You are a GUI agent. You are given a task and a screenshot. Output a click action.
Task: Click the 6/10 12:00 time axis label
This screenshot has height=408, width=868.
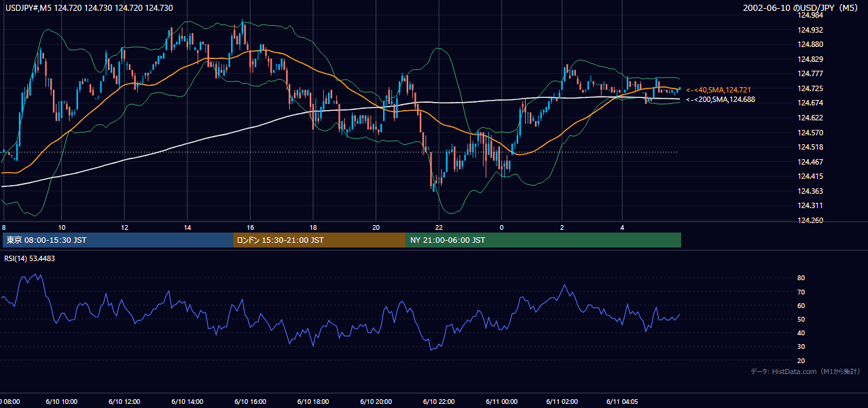124,401
